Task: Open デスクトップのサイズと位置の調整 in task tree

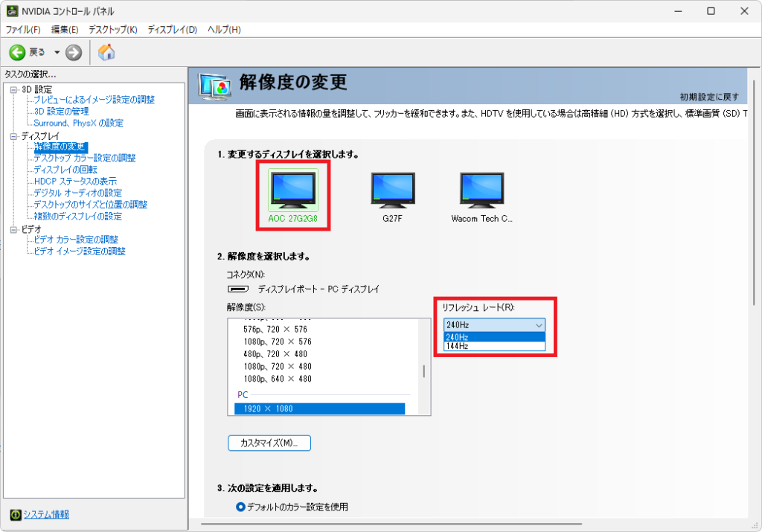Action: pos(90,205)
